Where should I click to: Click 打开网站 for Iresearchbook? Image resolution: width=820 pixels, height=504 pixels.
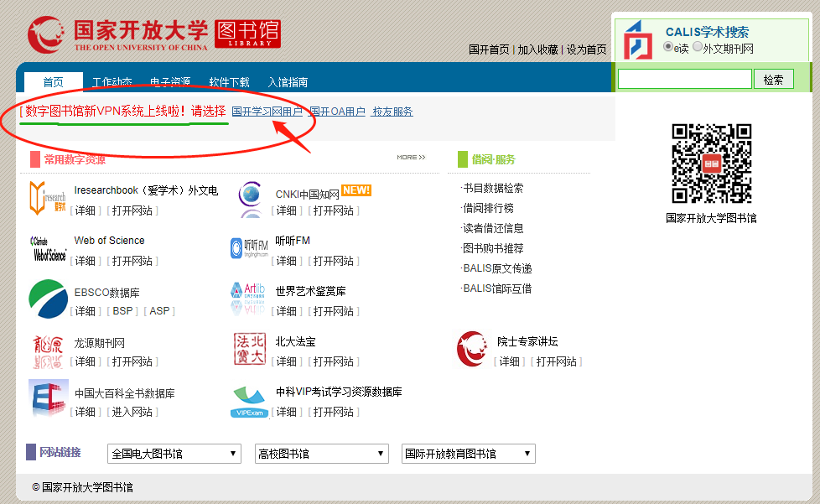132,210
